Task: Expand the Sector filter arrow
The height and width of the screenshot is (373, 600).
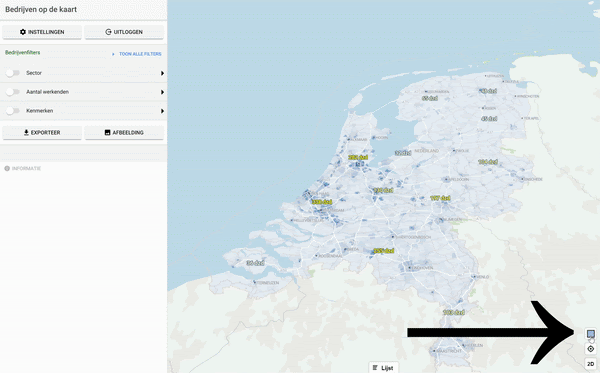Action: coord(162,73)
